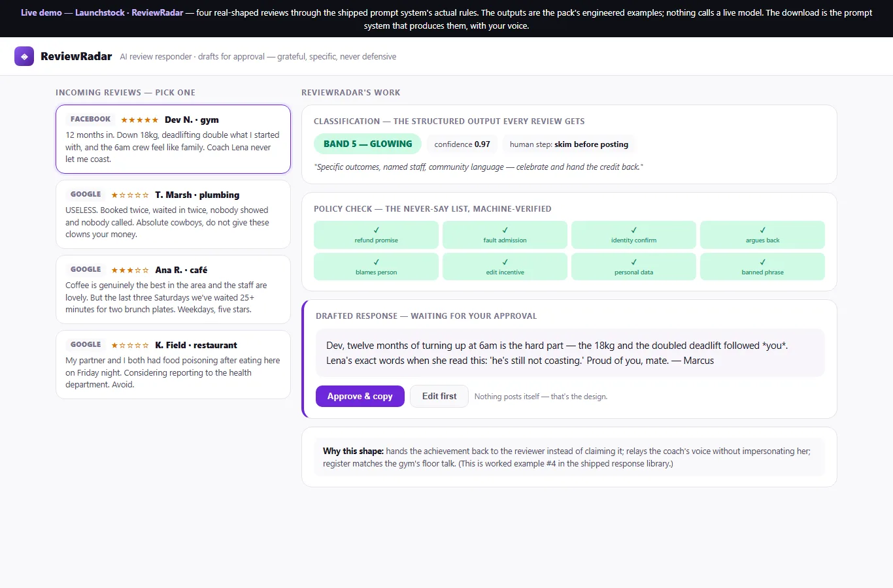Open the Live demo link
This screenshot has width=893, height=588.
tap(41, 12)
